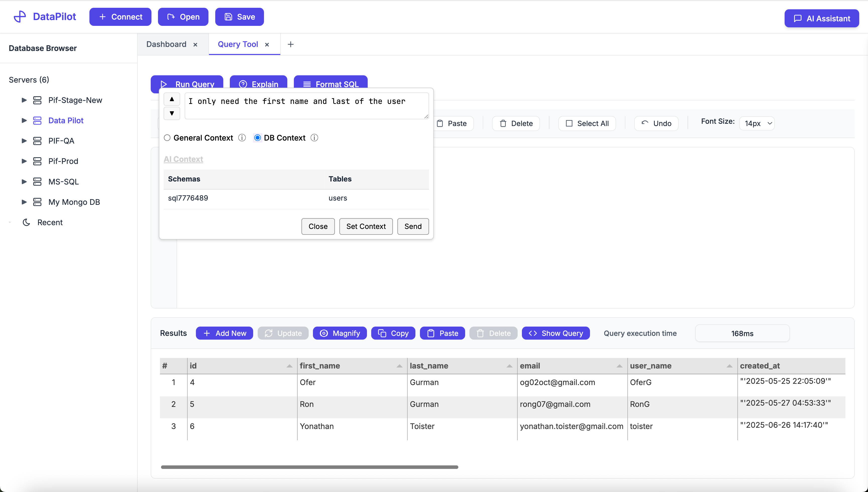
Task: Click the editor Delete trash button
Action: [516, 123]
